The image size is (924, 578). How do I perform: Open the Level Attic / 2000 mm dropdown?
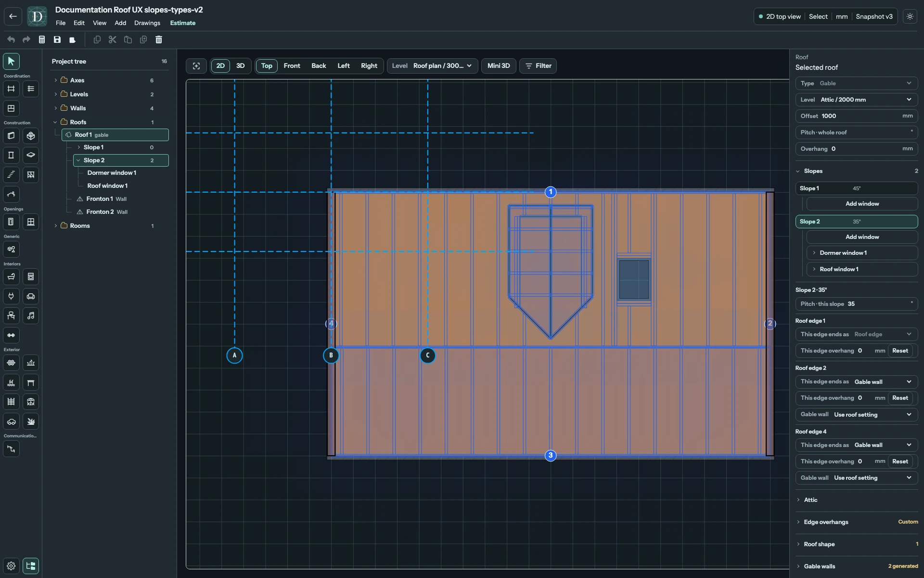tap(856, 100)
